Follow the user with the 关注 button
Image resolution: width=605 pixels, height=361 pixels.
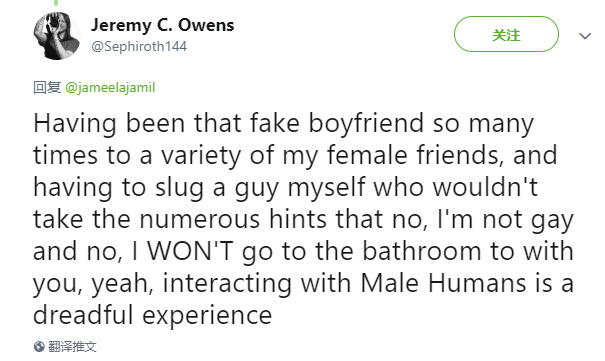(506, 34)
